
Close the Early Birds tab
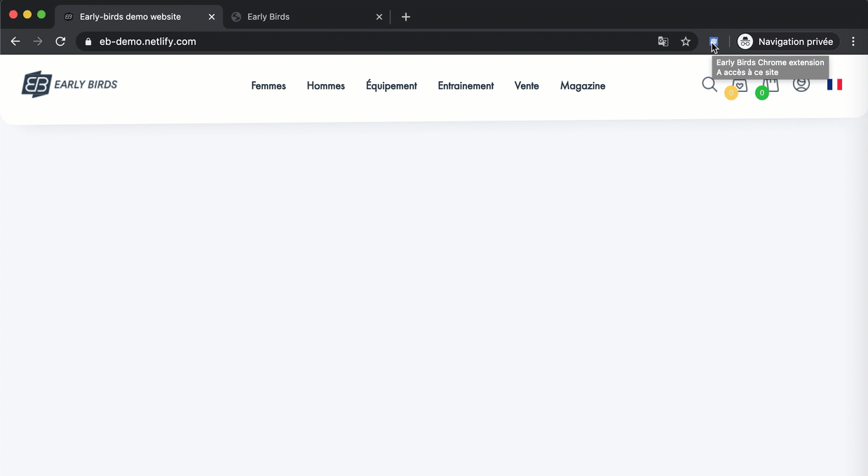coord(379,17)
